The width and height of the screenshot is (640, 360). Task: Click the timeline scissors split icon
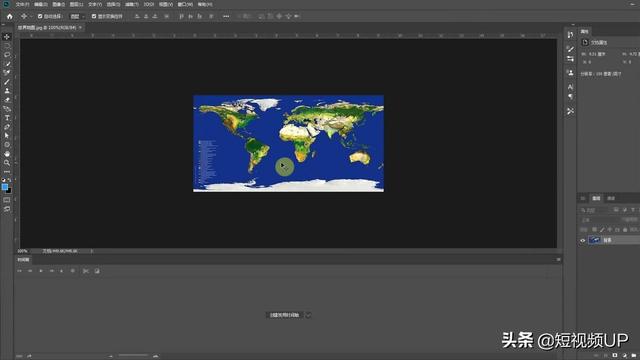coord(86,271)
